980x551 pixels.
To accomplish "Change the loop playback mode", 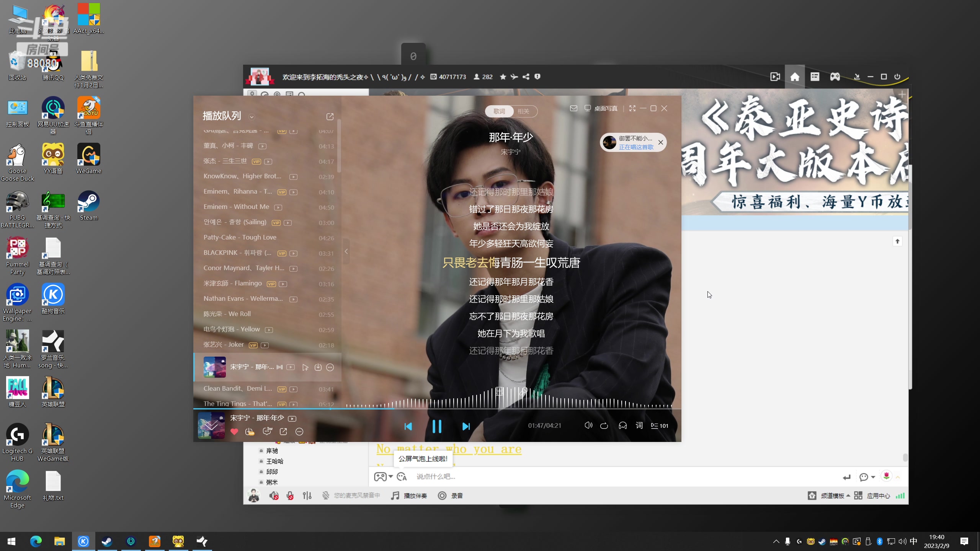I will point(604,425).
